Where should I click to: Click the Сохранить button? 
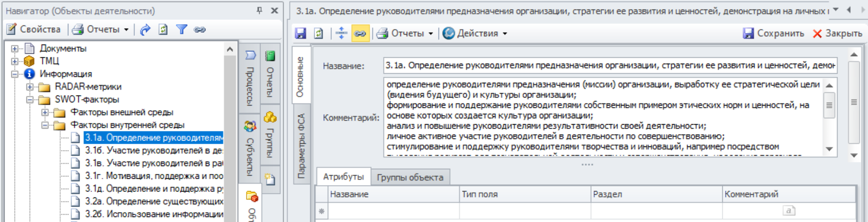pos(773,33)
